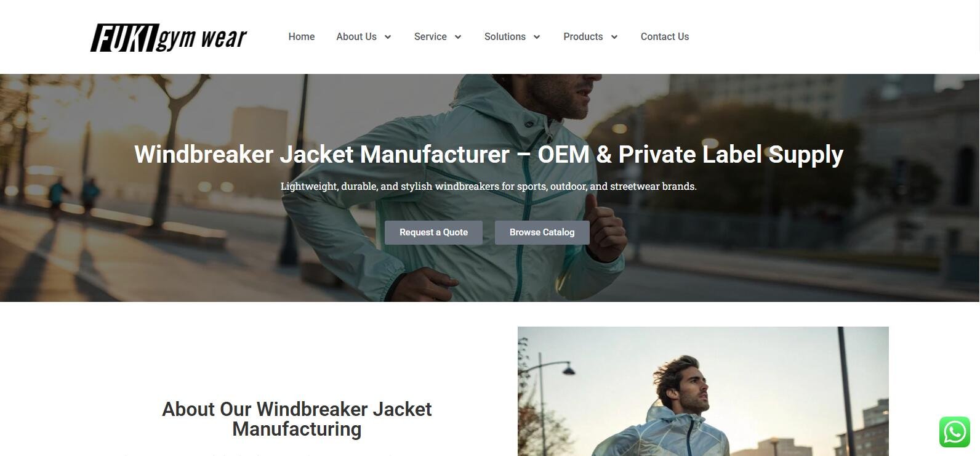Click the FUKI gym wear logo
This screenshot has width=980, height=456.
coord(169,38)
